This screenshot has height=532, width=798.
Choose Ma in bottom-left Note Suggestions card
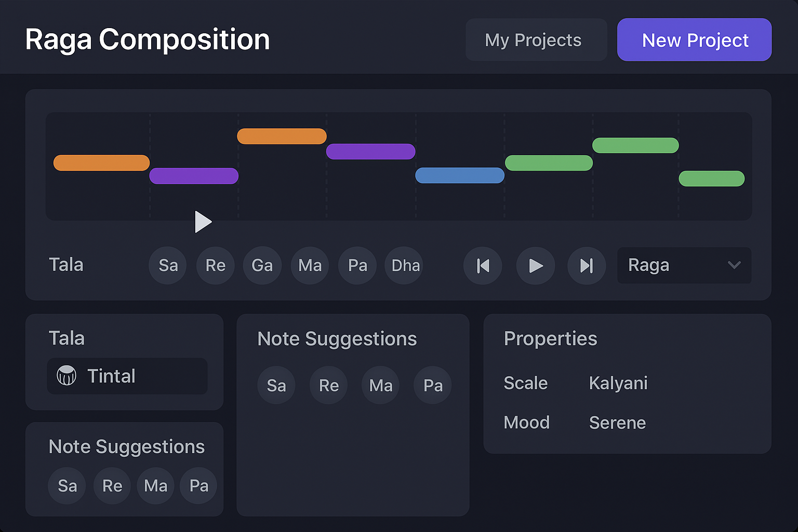156,486
